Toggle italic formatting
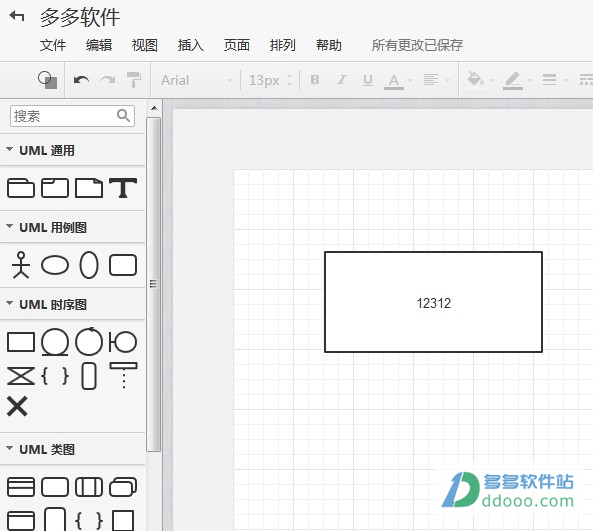593x531 pixels. [x=342, y=80]
